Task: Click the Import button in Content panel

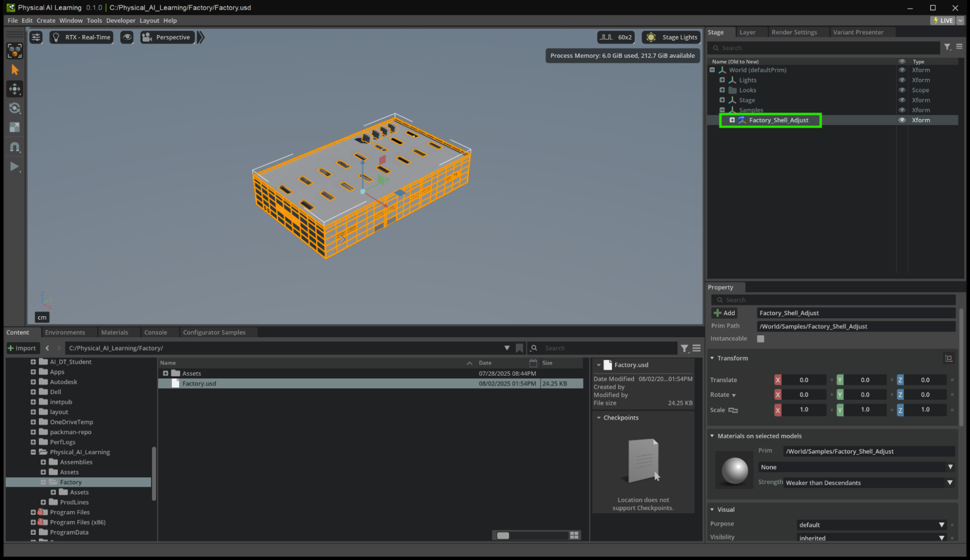Action: (x=22, y=348)
